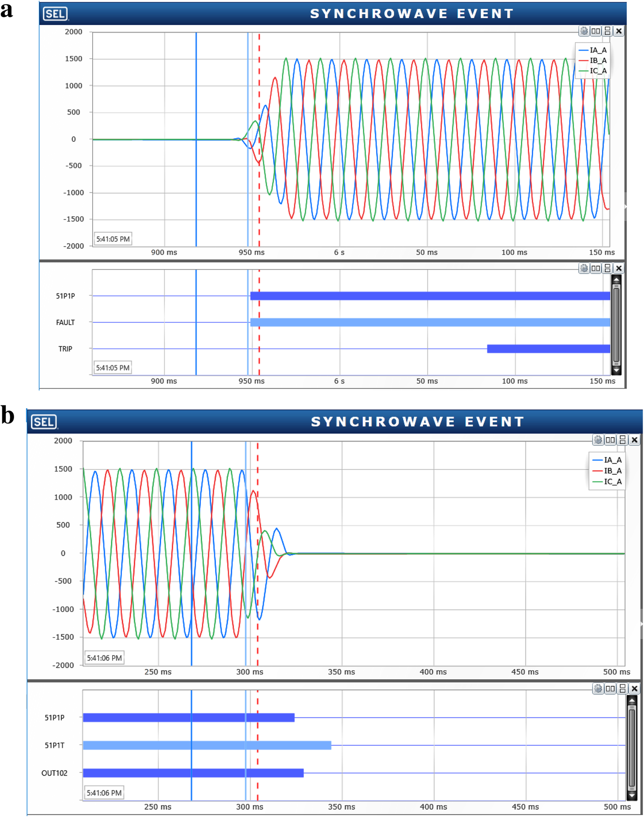Close the analog current chart in panel b

634,440
